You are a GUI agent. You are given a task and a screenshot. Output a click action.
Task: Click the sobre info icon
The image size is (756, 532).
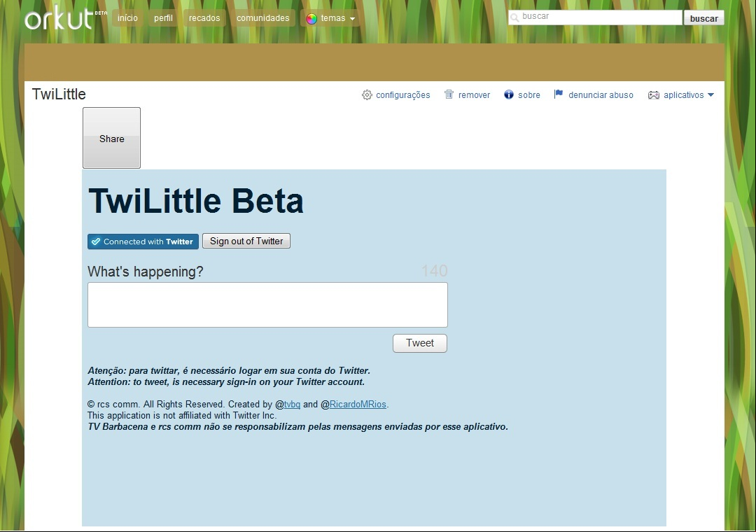click(x=509, y=94)
